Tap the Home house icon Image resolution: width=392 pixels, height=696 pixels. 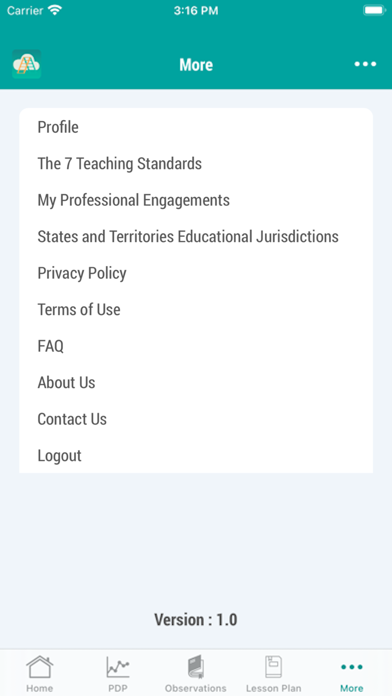[x=40, y=667]
